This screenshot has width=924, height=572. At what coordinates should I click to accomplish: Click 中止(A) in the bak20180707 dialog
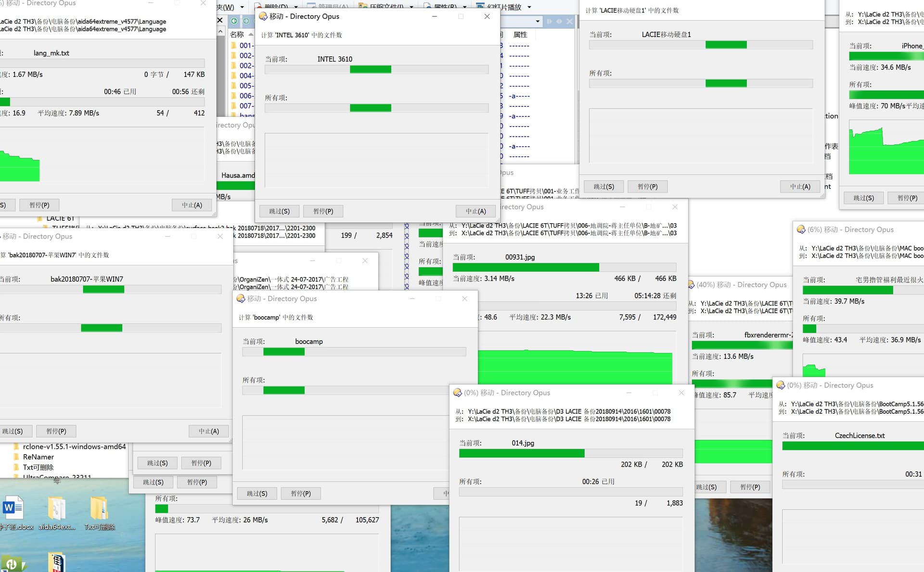(208, 431)
